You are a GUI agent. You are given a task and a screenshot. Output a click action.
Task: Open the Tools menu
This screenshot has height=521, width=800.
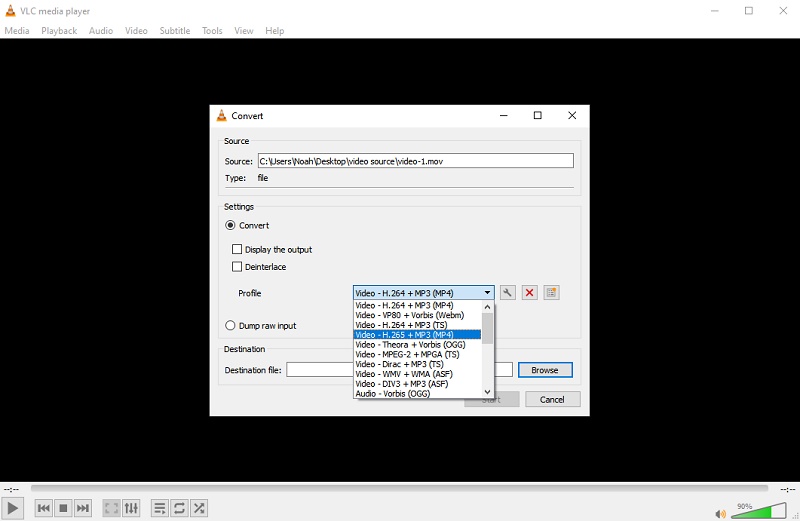pyautogui.click(x=212, y=31)
